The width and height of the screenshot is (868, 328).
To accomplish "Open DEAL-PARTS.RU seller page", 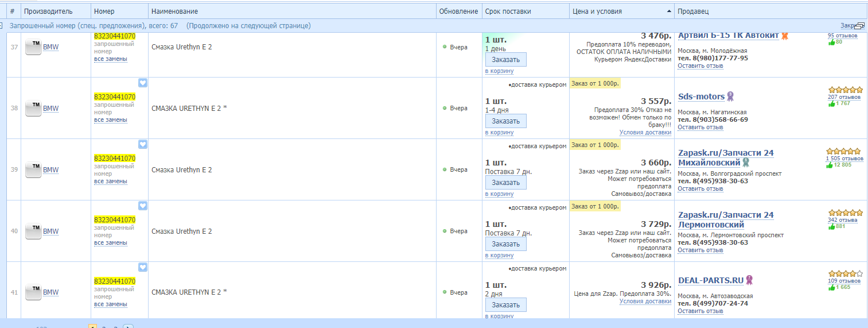I will tap(710, 280).
